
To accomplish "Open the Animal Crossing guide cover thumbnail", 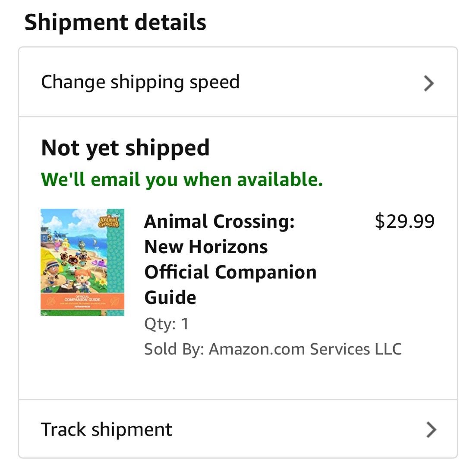I will 82,262.
